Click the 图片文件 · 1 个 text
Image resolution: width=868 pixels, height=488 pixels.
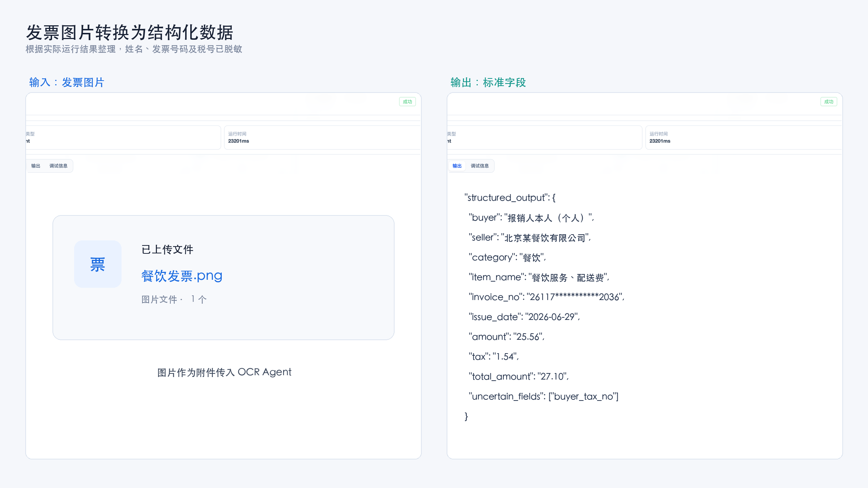(x=174, y=299)
